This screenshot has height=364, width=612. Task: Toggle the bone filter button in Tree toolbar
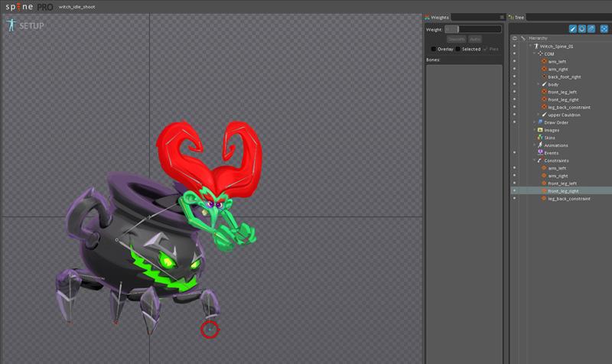point(572,29)
